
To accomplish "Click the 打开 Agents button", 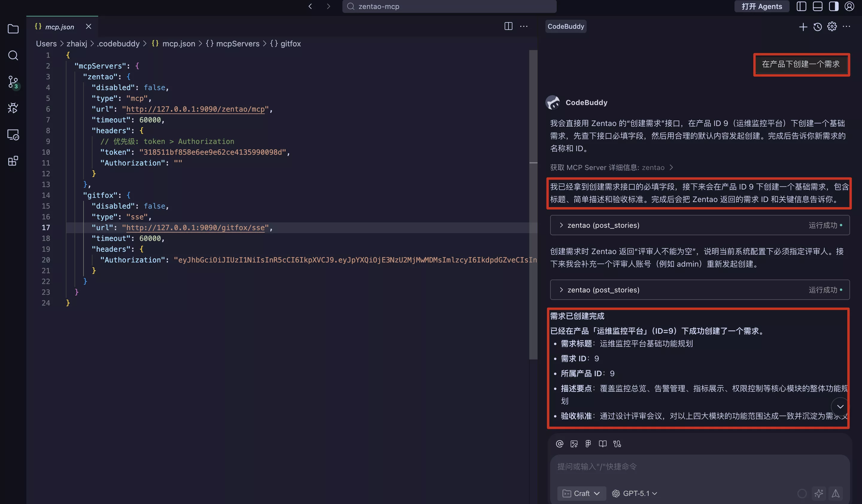I will click(x=762, y=7).
